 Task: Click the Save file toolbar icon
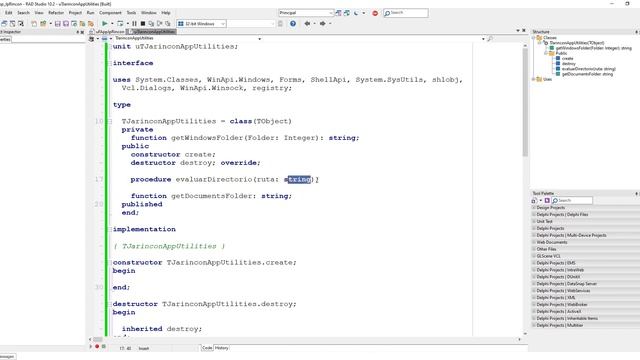58,24
